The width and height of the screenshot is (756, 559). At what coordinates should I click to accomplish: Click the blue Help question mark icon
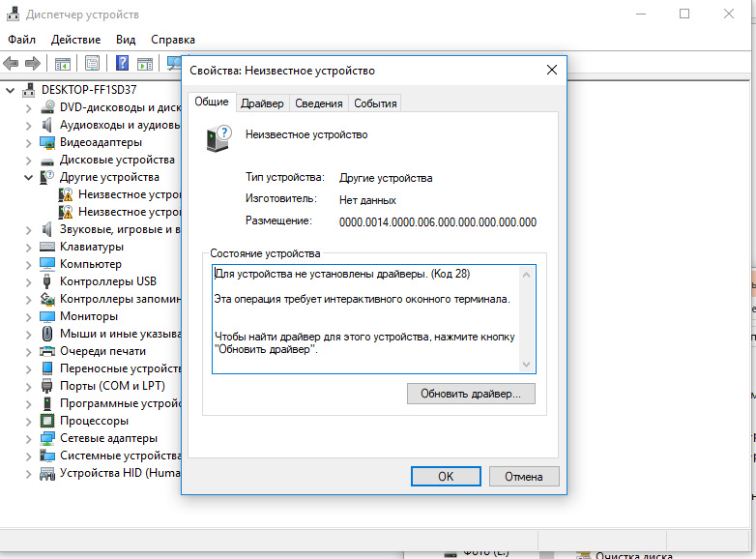click(x=123, y=64)
